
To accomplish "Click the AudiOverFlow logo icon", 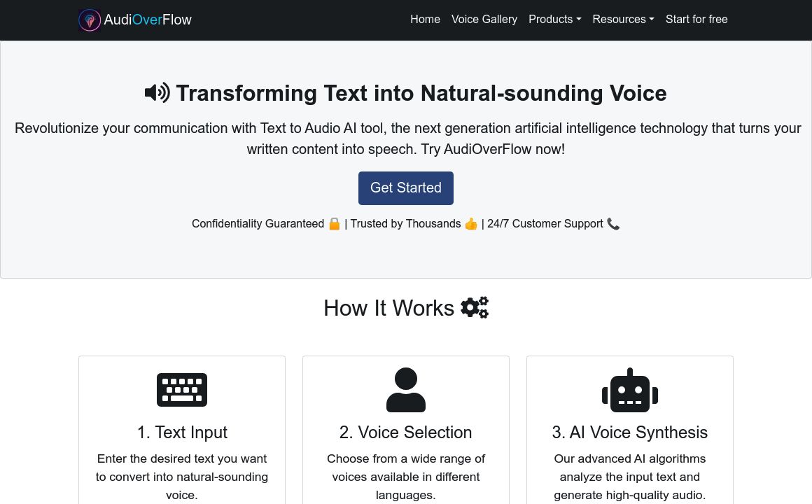I will [90, 20].
